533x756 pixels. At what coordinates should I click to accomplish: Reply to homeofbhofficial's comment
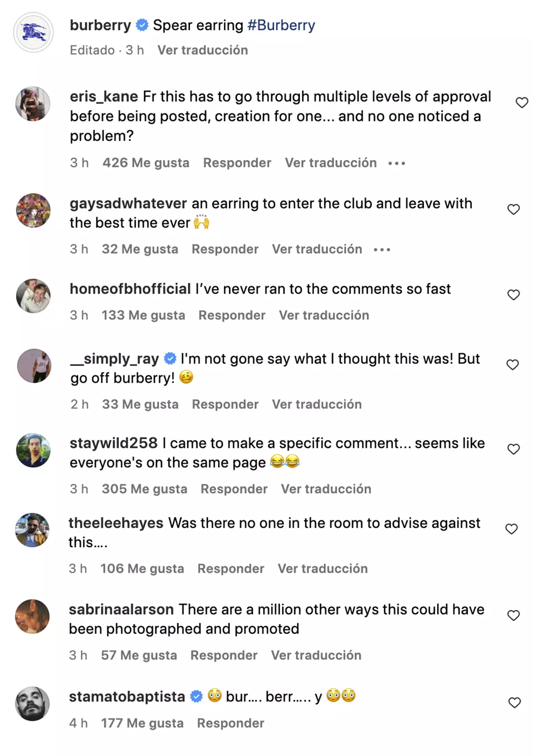(232, 316)
